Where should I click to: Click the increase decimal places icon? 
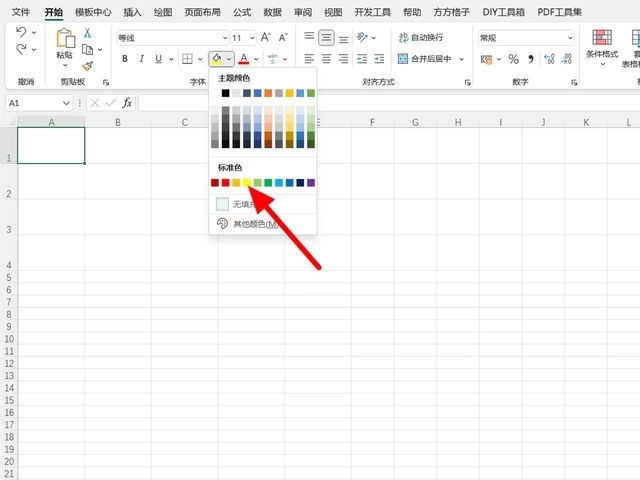[x=548, y=59]
